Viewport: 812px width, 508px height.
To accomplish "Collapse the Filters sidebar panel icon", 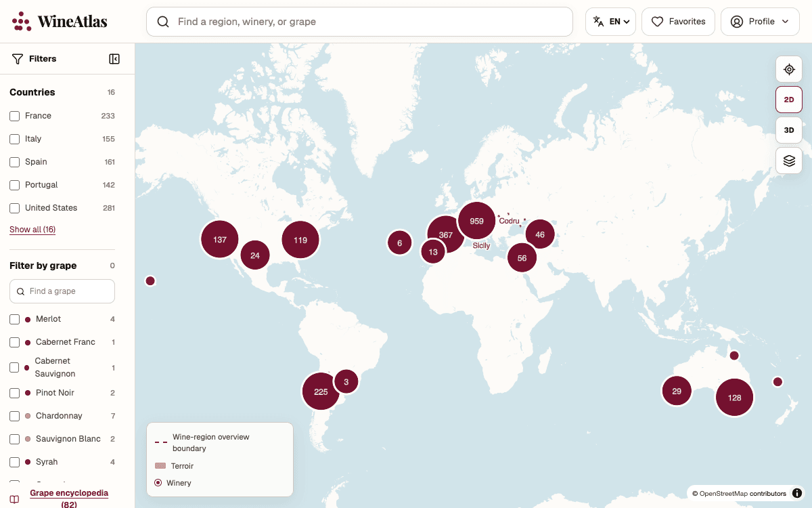I will point(114,59).
